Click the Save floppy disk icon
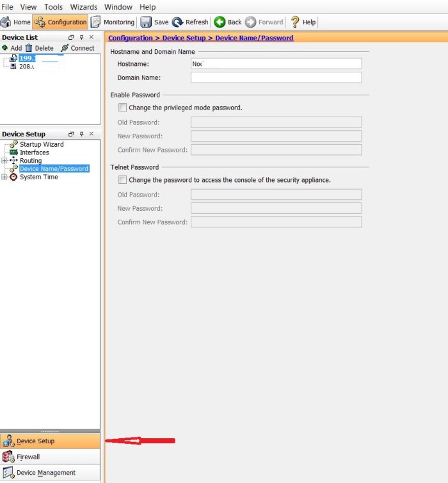Image resolution: width=448 pixels, height=483 pixels. pyautogui.click(x=146, y=22)
